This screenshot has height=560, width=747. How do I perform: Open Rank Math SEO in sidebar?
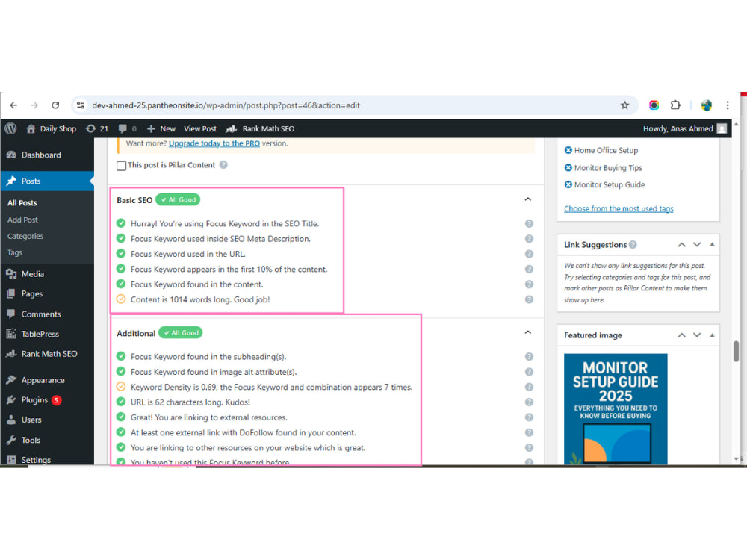pyautogui.click(x=47, y=354)
